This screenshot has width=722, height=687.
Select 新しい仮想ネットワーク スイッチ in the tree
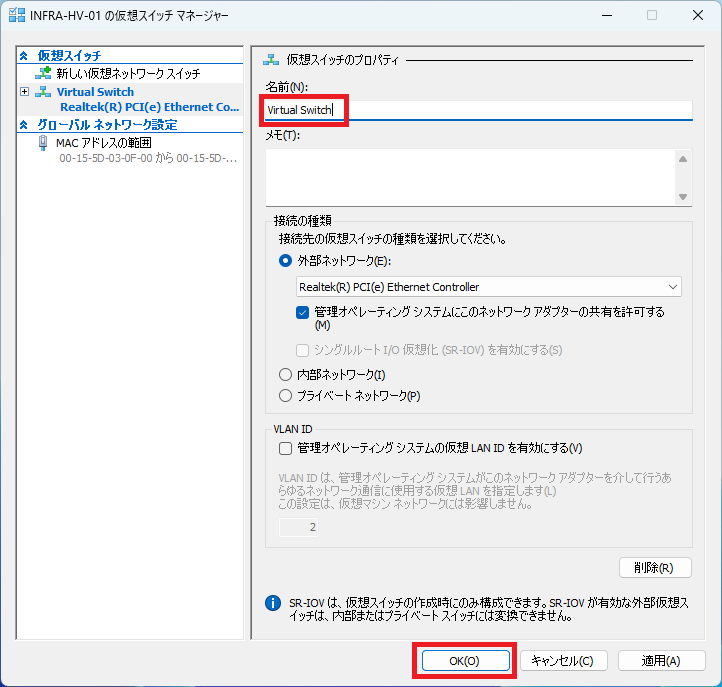pyautogui.click(x=128, y=73)
